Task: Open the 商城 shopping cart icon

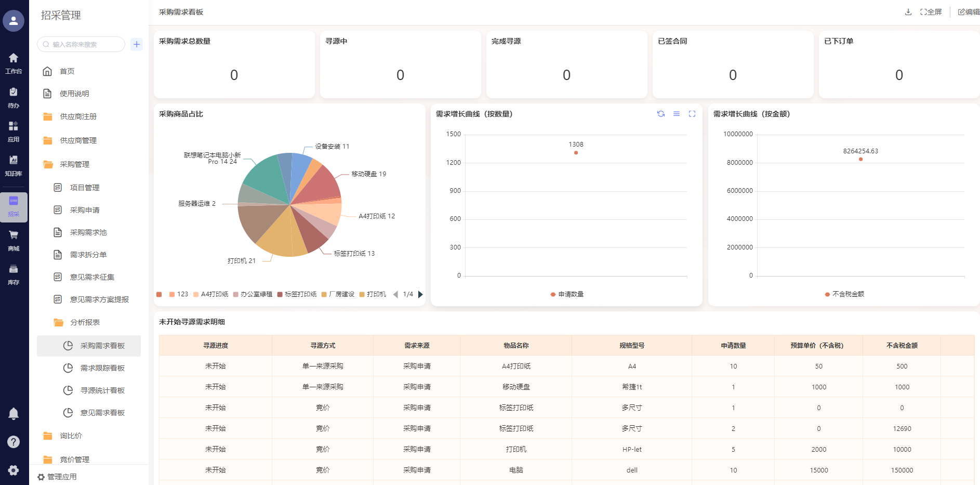Action: coord(14,240)
